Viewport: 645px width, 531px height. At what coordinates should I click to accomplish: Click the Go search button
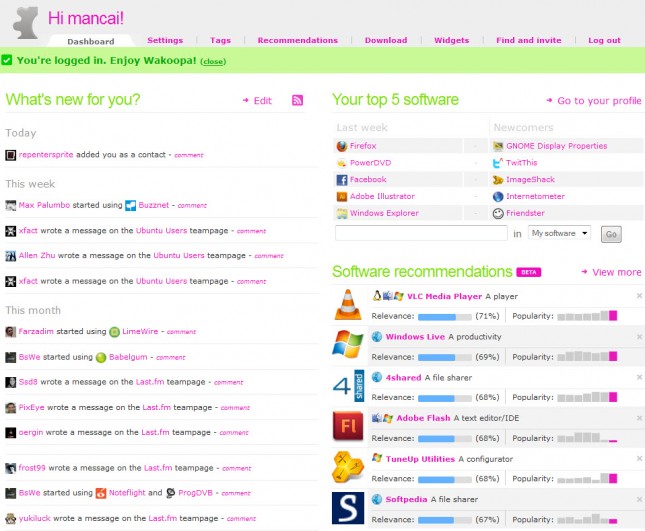coord(611,234)
